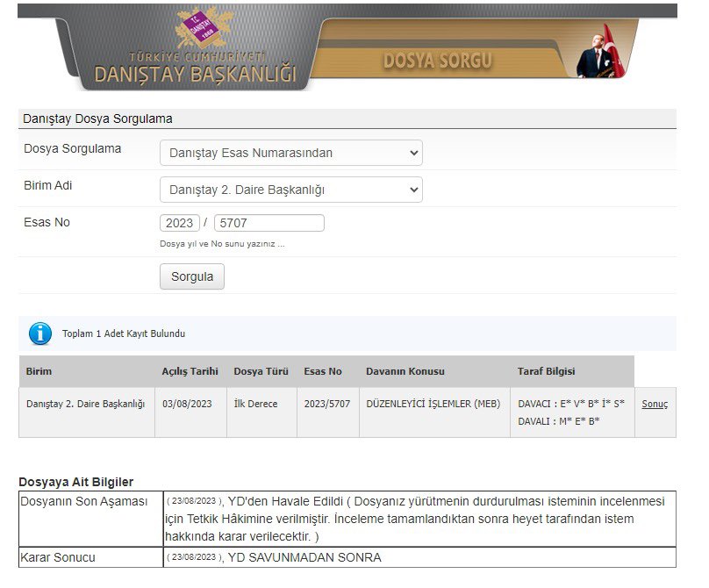
Task: Click the DOSYA SORGU banner title
Action: (x=437, y=61)
